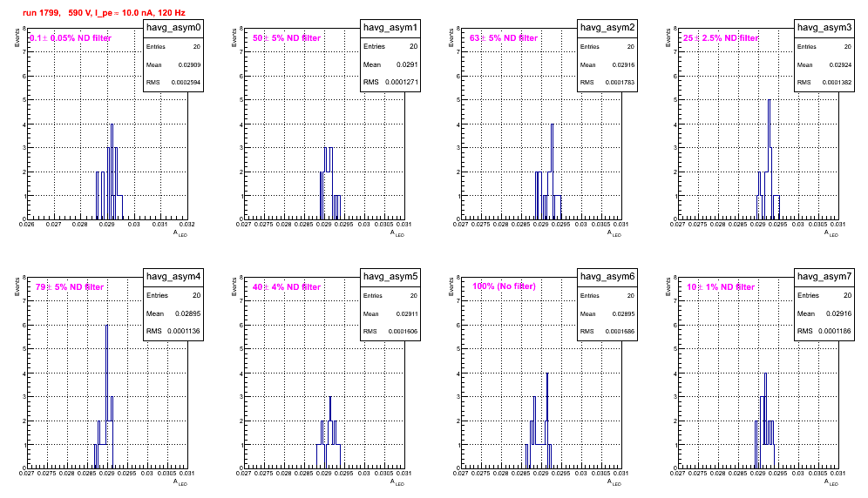868x498 pixels.
Task: Click the '40± 4% ND filter' label
Action: 287,287
